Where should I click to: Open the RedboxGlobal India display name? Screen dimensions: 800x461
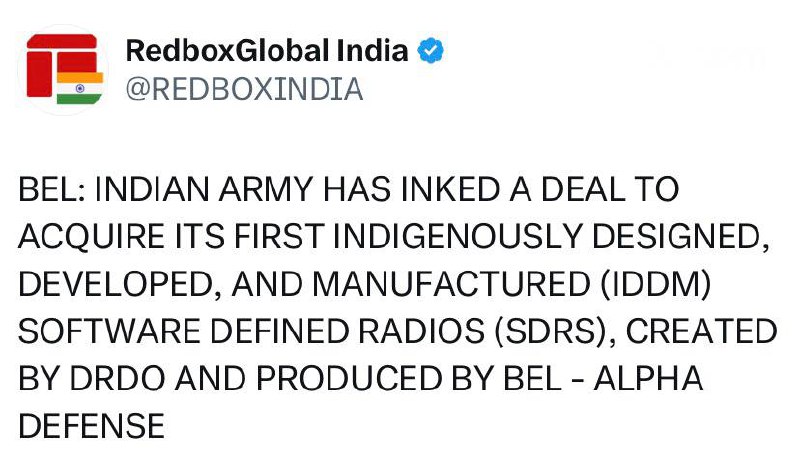point(267,50)
